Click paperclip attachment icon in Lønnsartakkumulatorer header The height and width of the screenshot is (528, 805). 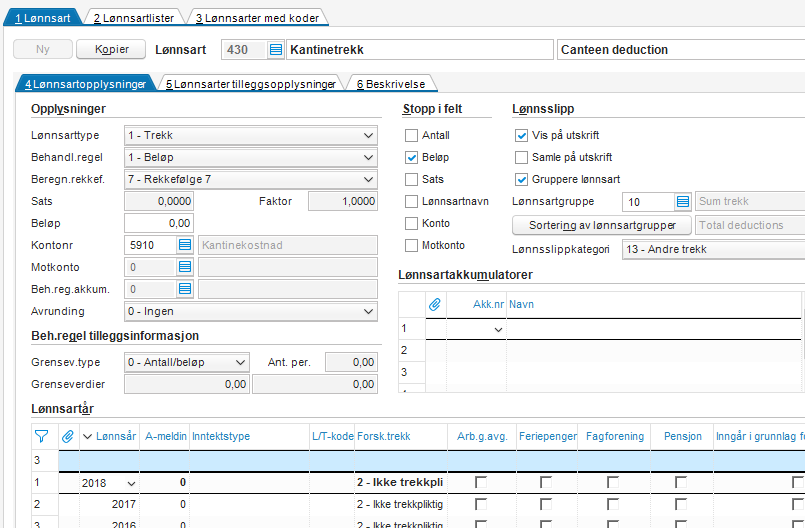(435, 305)
